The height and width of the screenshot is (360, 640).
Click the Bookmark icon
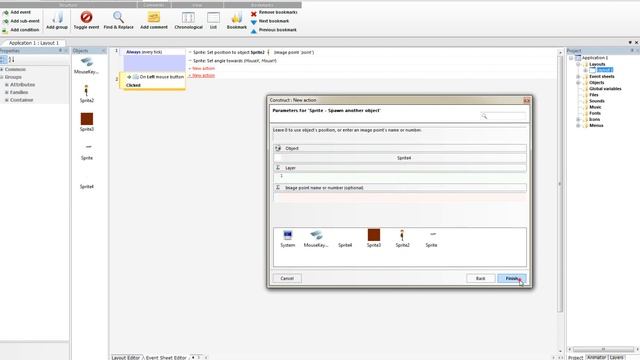pyautogui.click(x=237, y=20)
